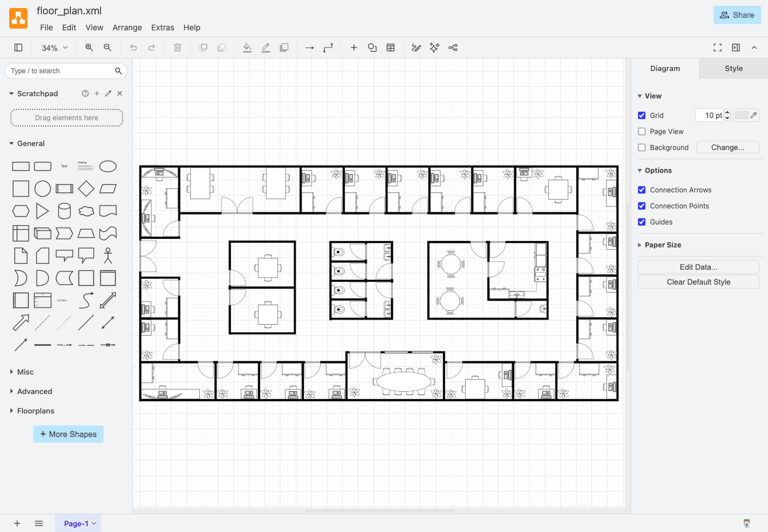Click the shadow toggle icon in toolbar
This screenshot has width=768, height=532.
tap(284, 48)
